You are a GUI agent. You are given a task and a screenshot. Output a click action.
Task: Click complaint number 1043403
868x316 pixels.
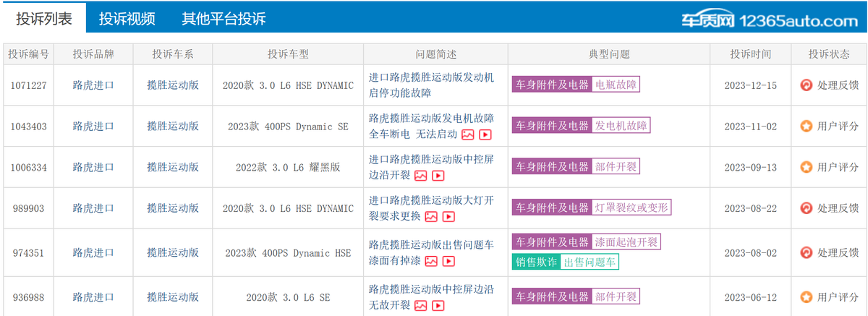click(29, 126)
